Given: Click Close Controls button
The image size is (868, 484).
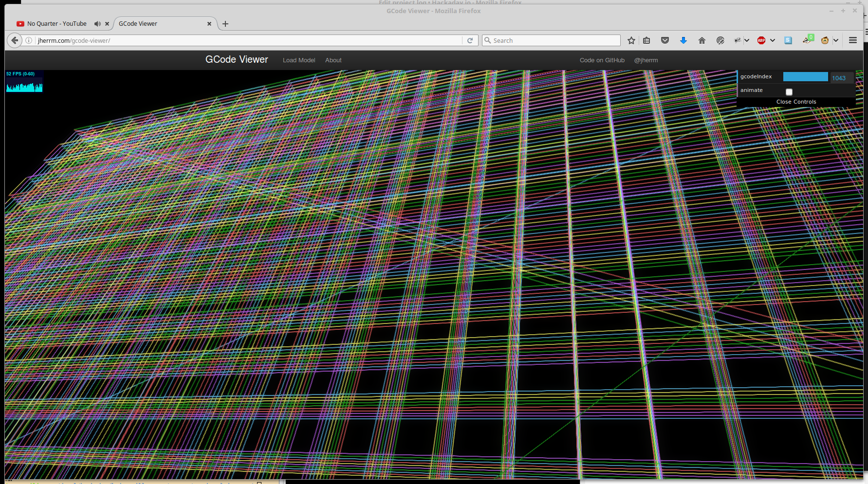Looking at the screenshot, I should click(x=796, y=102).
